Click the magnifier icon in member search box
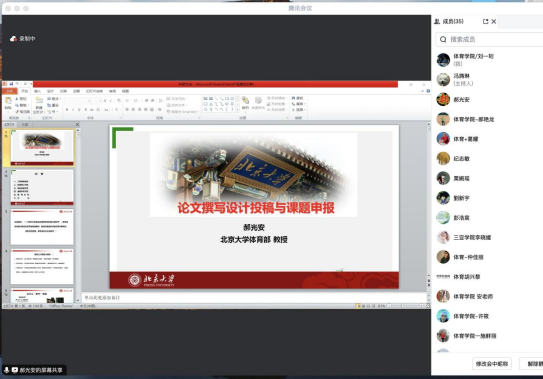This screenshot has width=543, height=379. pyautogui.click(x=443, y=39)
